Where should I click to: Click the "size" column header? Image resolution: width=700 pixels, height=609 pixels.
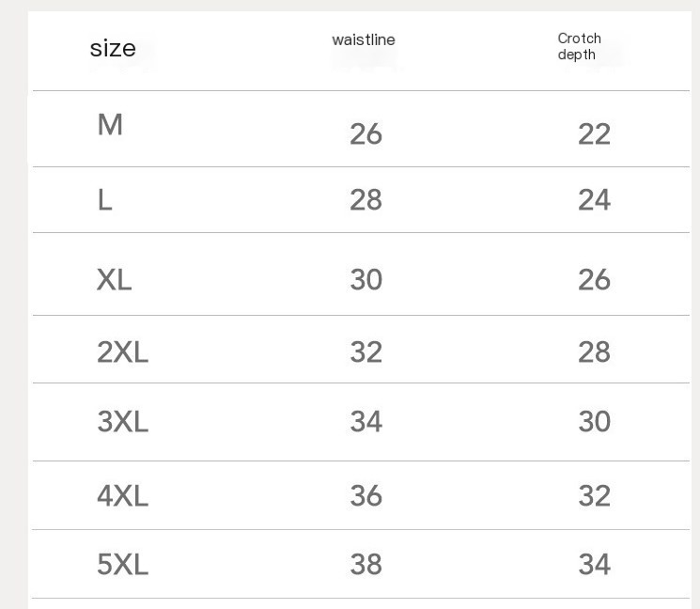point(113,49)
